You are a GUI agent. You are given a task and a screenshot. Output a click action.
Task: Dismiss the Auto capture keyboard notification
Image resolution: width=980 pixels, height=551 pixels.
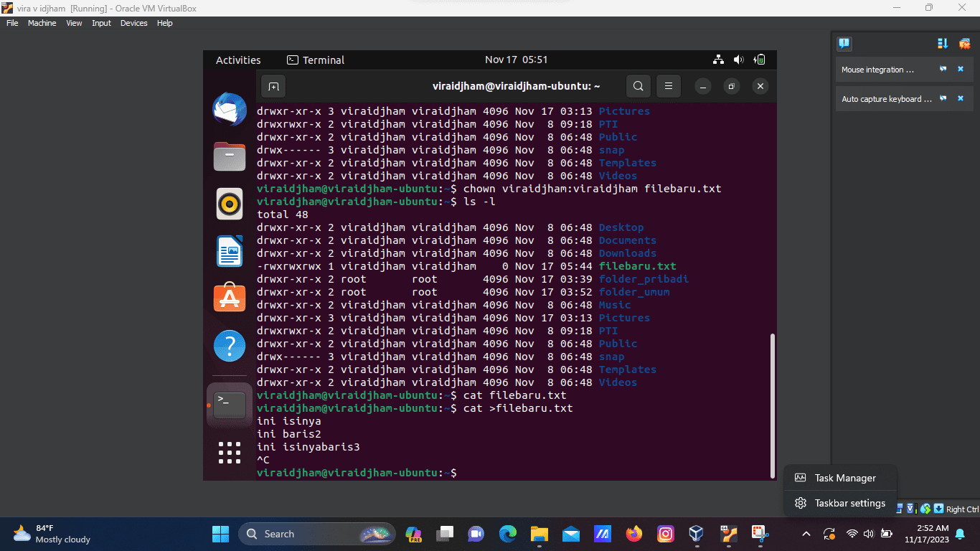click(961, 98)
